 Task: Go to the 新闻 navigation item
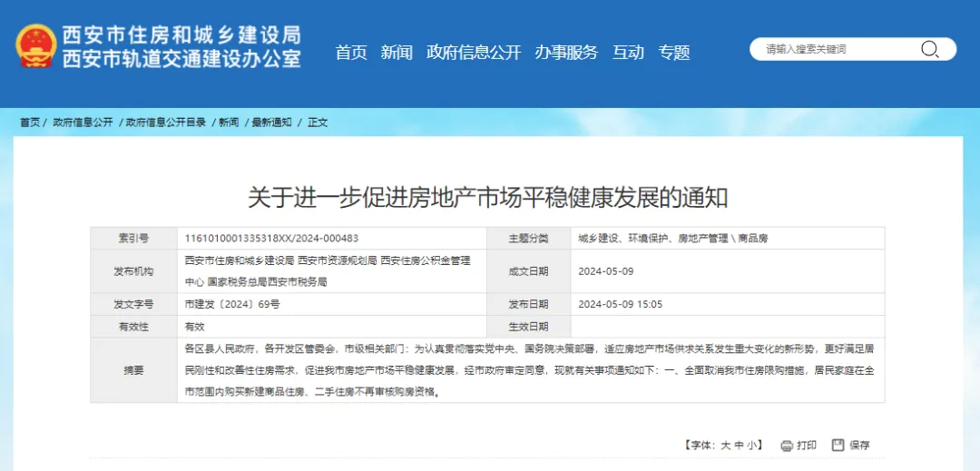(397, 53)
